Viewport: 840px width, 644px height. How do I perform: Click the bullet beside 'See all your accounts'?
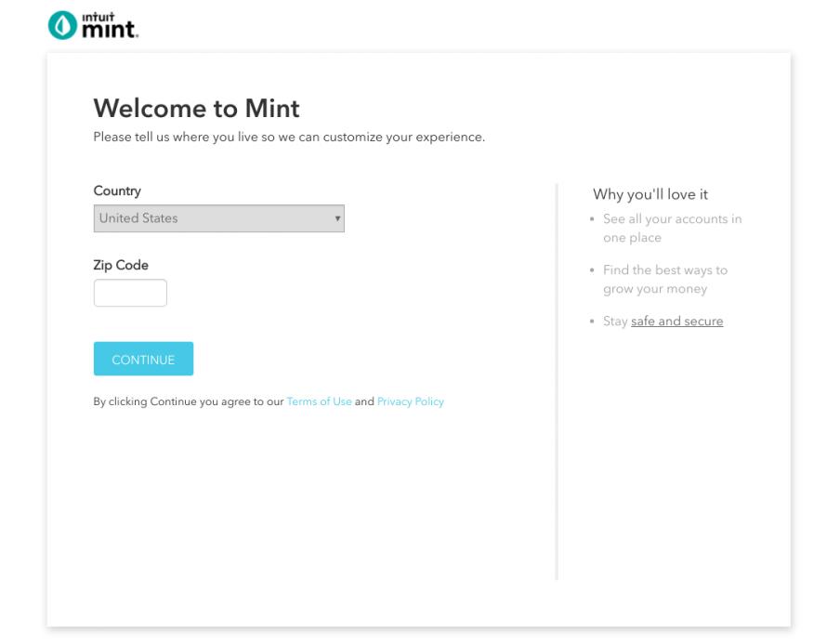[593, 219]
